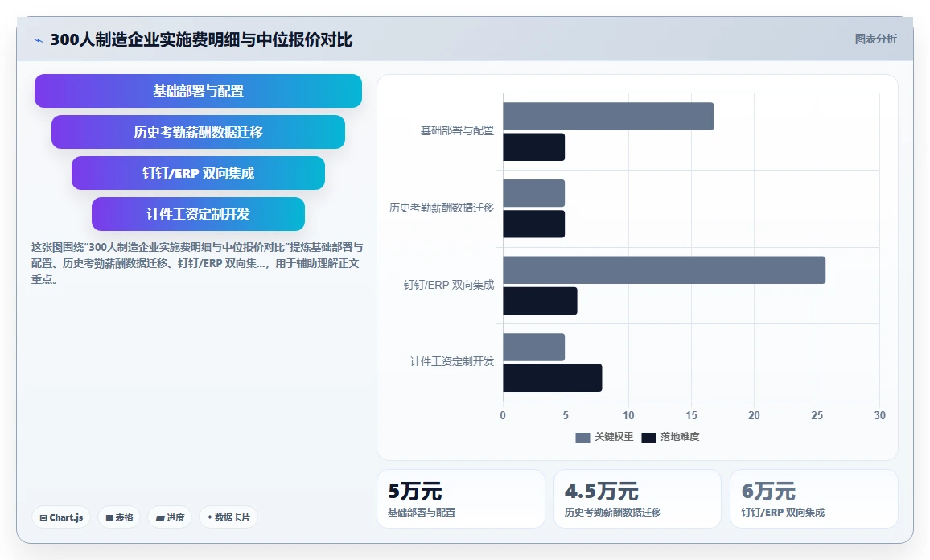The height and width of the screenshot is (560, 930).
Task: Open the 4.5万元 历史考勤薪酬数据迁移 data card
Action: (x=637, y=499)
